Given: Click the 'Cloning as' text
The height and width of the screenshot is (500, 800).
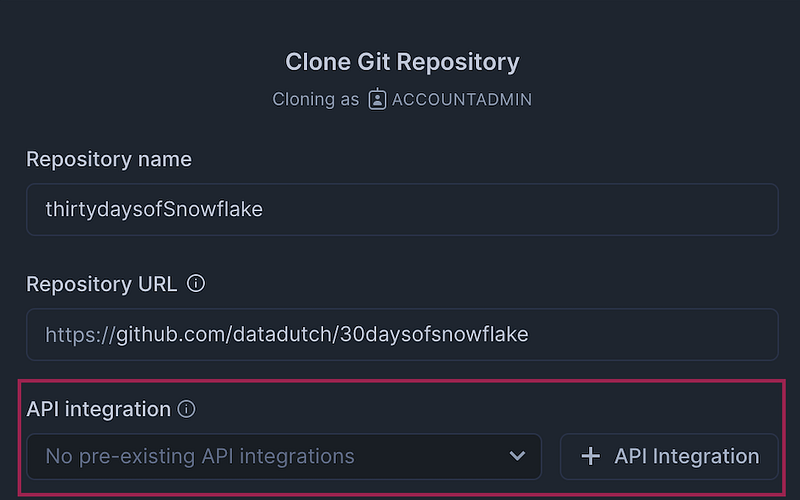Looking at the screenshot, I should [315, 99].
